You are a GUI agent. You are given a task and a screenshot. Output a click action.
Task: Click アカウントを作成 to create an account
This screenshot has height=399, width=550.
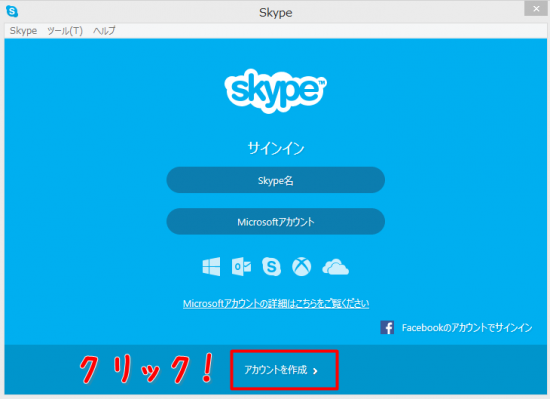(276, 370)
